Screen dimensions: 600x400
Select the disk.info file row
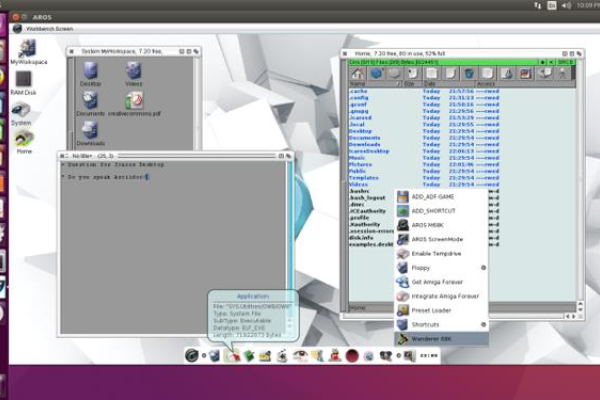click(371, 238)
